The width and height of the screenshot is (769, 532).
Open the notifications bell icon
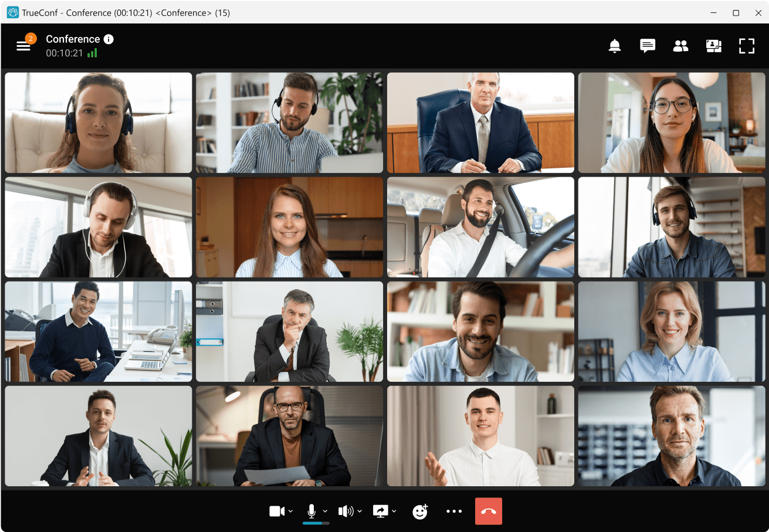(614, 46)
